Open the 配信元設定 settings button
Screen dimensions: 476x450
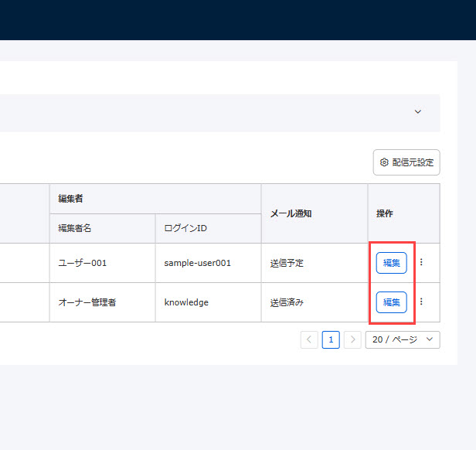tap(406, 162)
